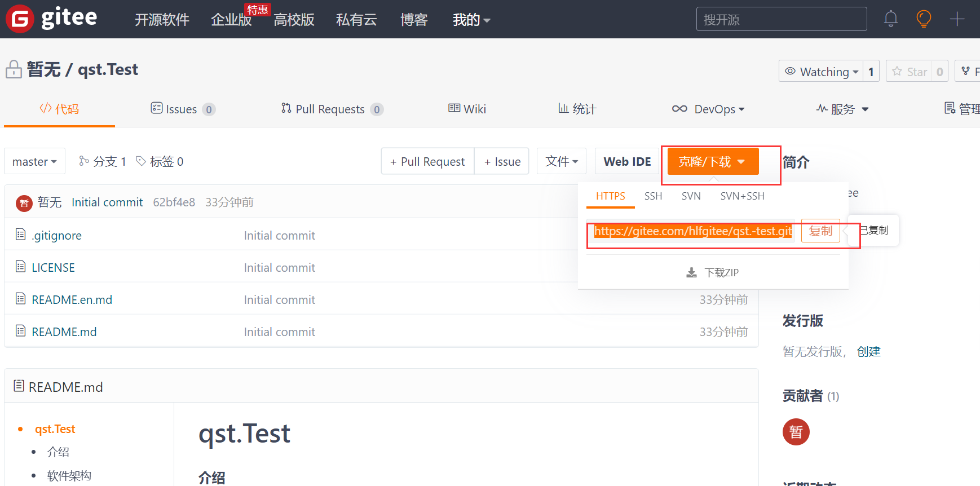Click the 搜开源 search field
980x486 pixels.
coord(782,19)
